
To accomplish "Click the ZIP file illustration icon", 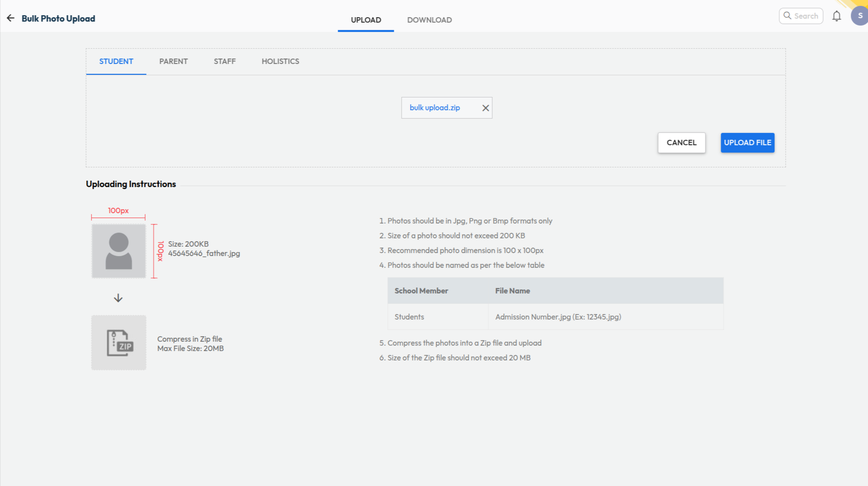I will [x=119, y=343].
